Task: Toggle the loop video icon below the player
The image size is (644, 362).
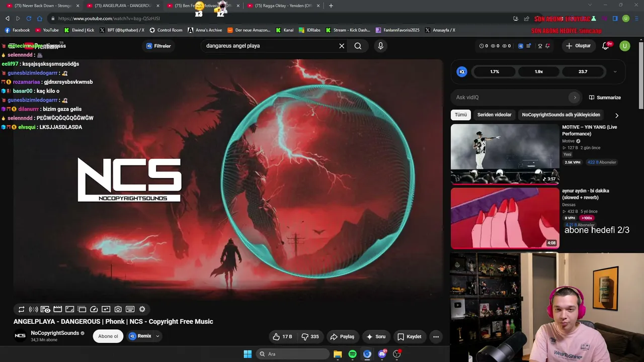Action: click(x=21, y=309)
